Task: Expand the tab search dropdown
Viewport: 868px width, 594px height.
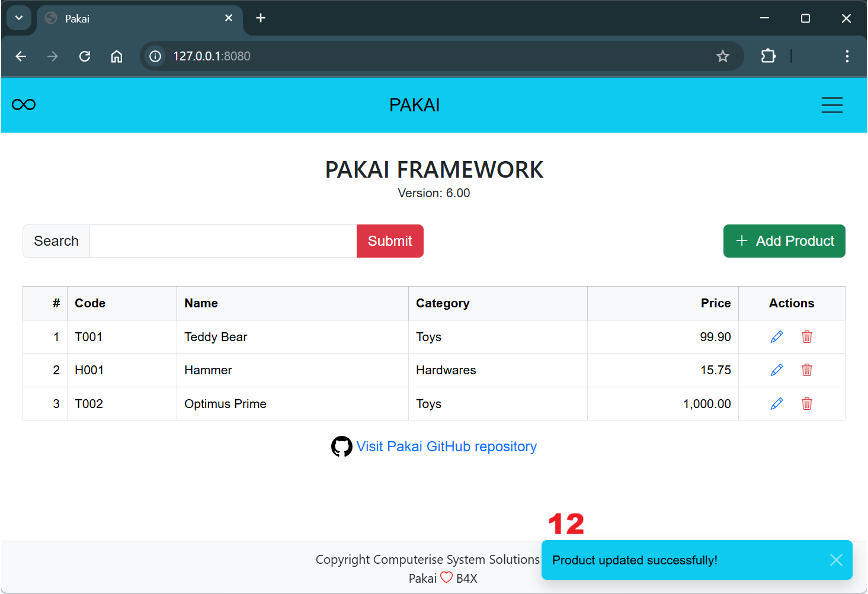Action: 19,18
